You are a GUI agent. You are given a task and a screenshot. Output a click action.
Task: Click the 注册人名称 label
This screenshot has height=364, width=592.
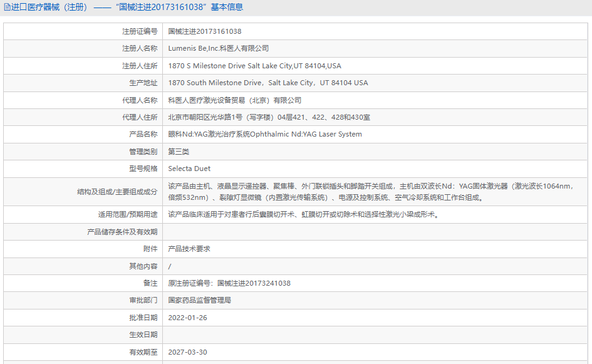tap(140, 48)
